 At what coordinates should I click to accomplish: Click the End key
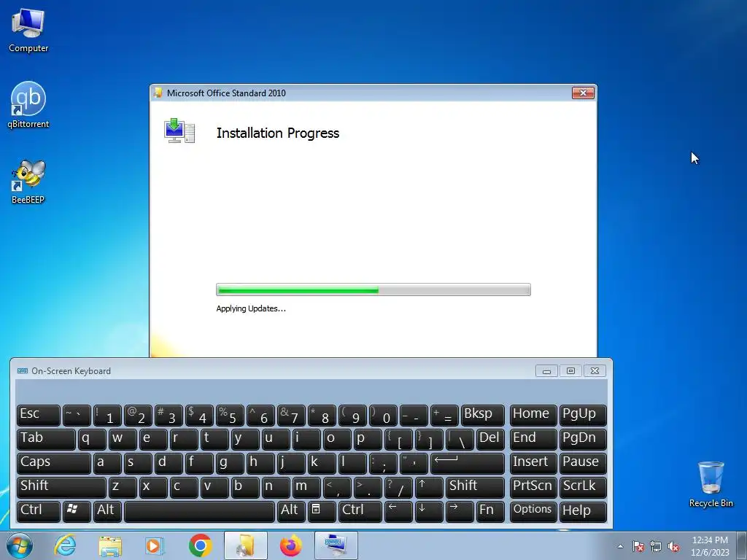tap(533, 439)
